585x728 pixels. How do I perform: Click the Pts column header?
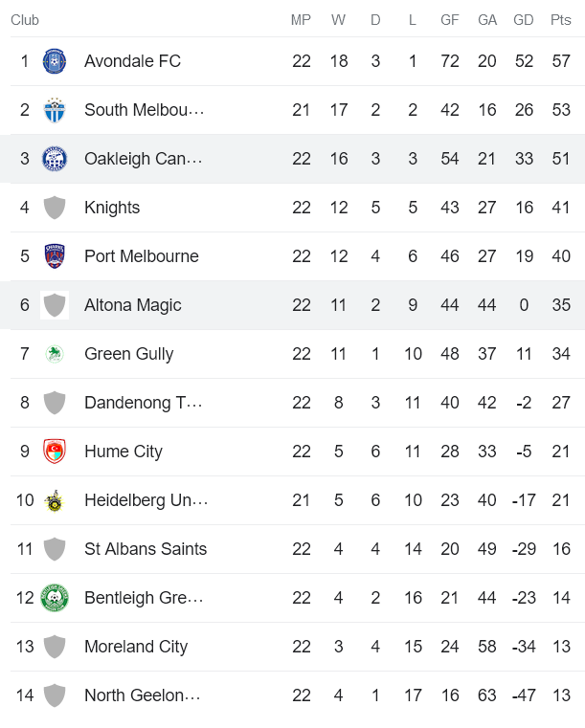[x=561, y=20]
